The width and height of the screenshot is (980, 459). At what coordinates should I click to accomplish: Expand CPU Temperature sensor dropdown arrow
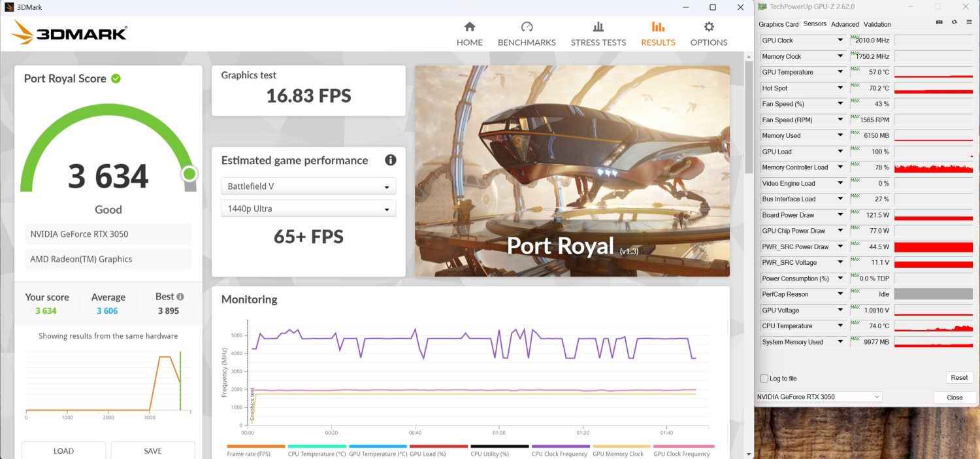(x=840, y=326)
